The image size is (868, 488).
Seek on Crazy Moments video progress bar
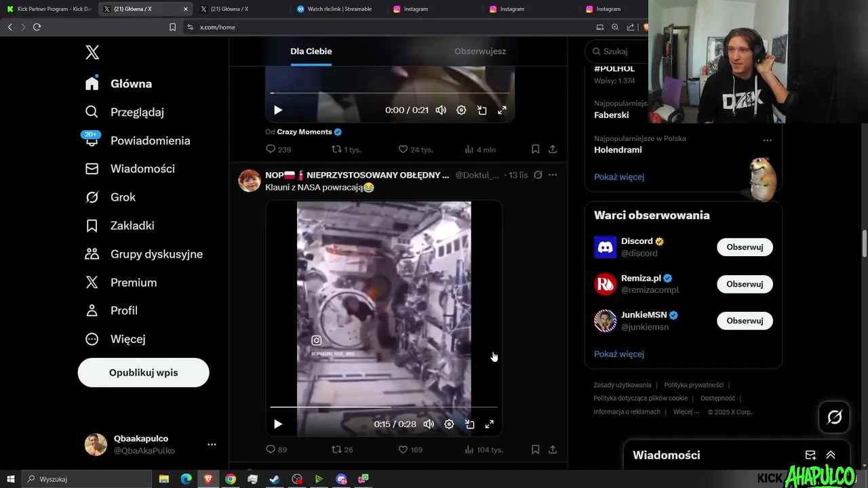pyautogui.click(x=390, y=93)
